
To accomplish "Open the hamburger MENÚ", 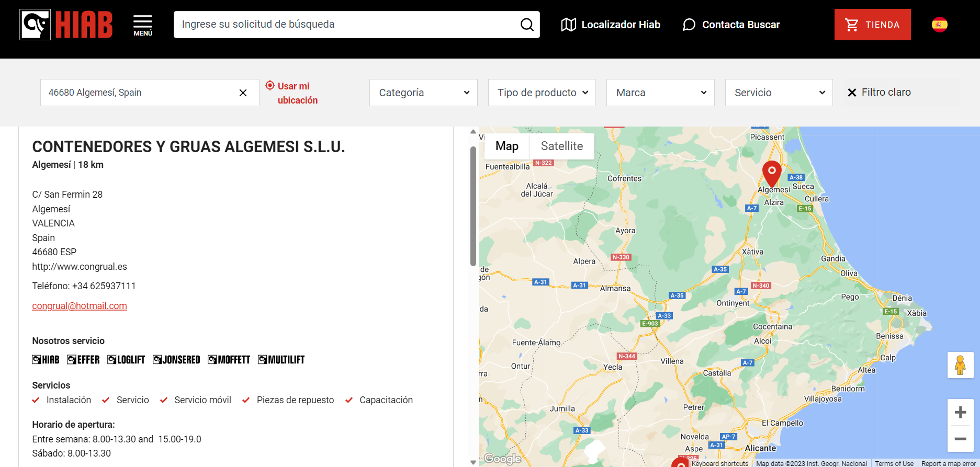I will click(143, 25).
